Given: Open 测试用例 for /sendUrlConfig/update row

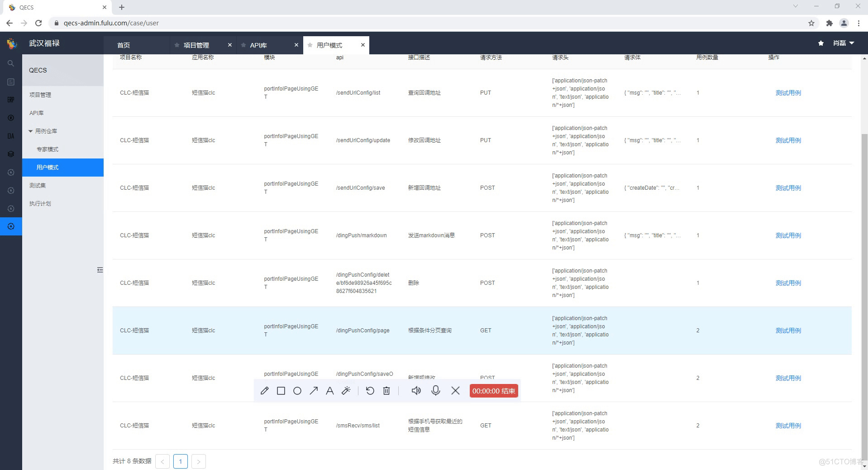Looking at the screenshot, I should click(x=788, y=140).
